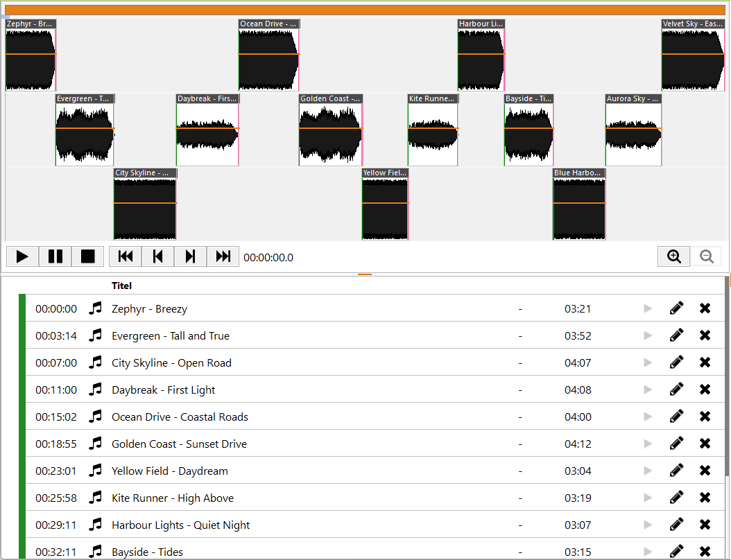Screen dimensions: 731x560
Task: Edit Ocean Drive - Coastal Roads entry
Action: pyautogui.click(x=676, y=417)
